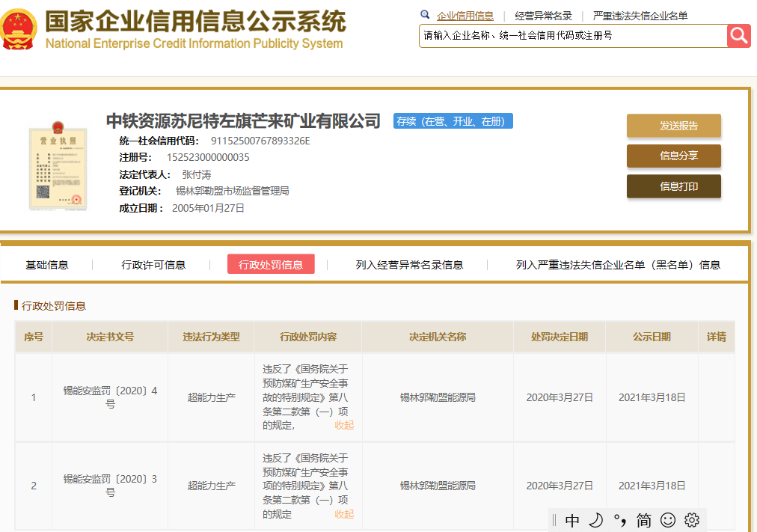Click 处罚决定日期 column header
757x532 pixels.
(x=560, y=337)
